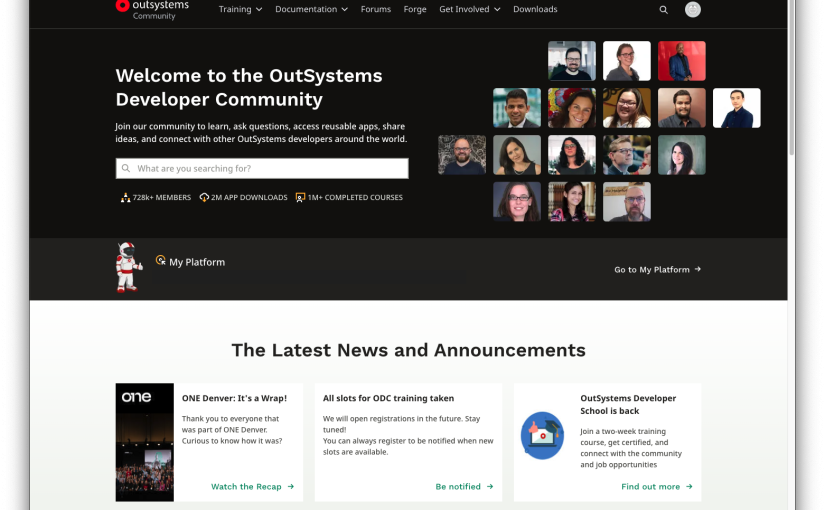Click the arrow next to Be notified
825x510 pixels.
click(490, 486)
